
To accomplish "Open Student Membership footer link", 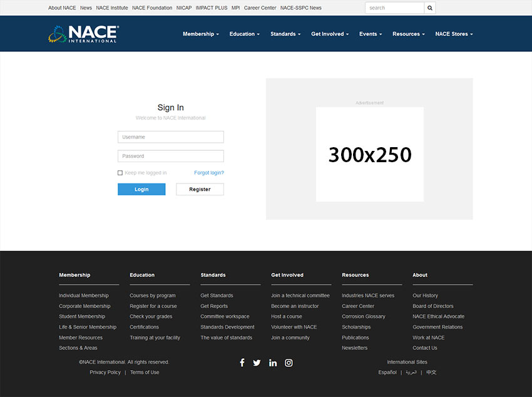I will point(82,316).
